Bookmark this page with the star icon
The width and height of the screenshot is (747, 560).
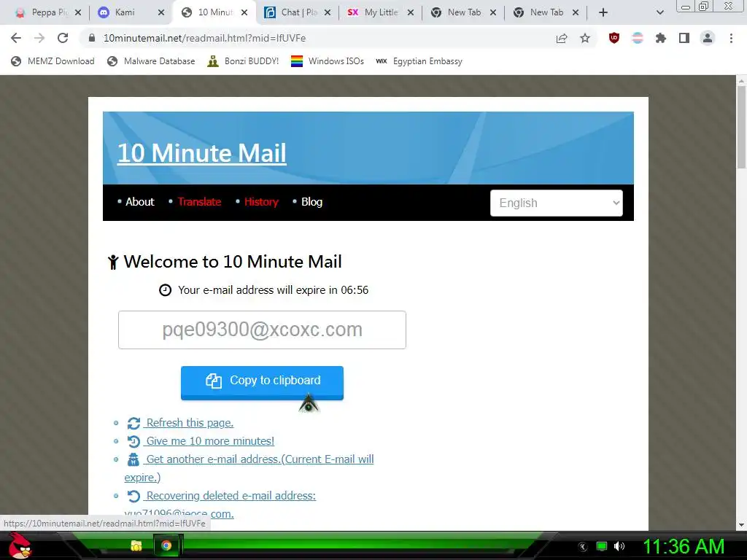click(585, 38)
